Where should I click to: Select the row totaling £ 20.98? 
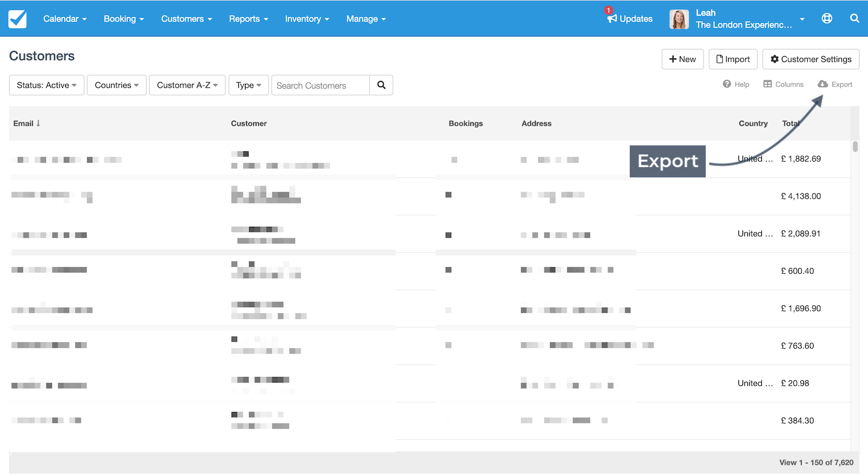[x=429, y=384]
